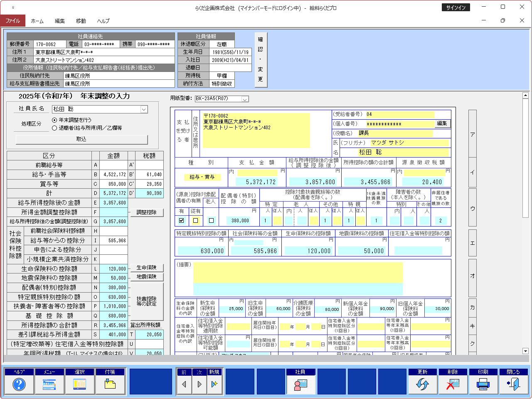
Task: Click the Update (更新) refresh icon
Action: point(422,384)
